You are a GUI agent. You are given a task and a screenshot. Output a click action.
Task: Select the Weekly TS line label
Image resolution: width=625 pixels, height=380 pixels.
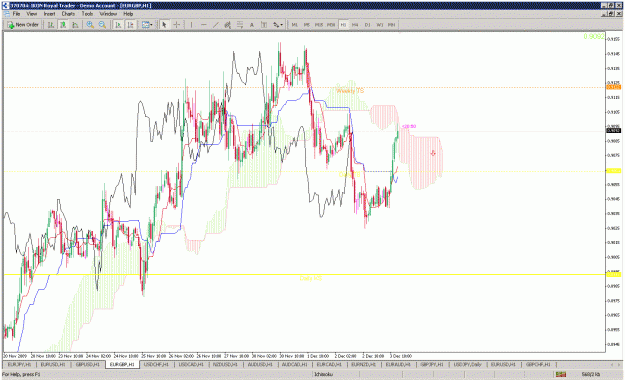tap(350, 91)
